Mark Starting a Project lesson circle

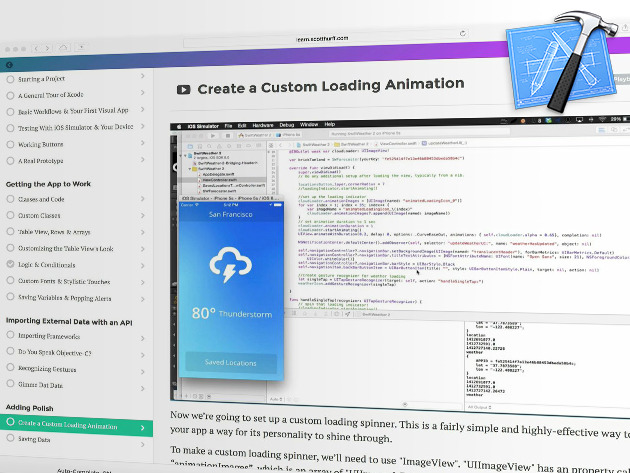10,79
